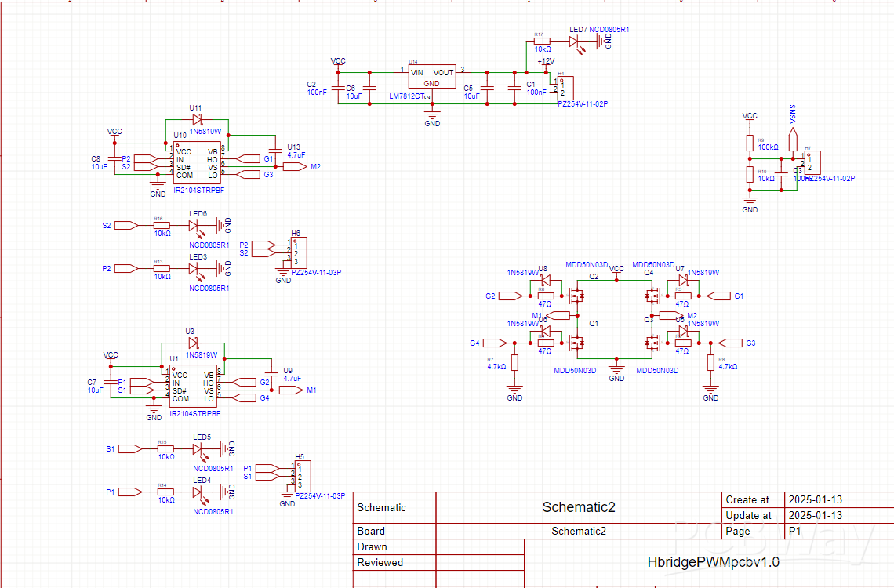Screen dimensions: 894x588
Task: Click the Update at date 2025-01-13 field
Action: point(815,515)
